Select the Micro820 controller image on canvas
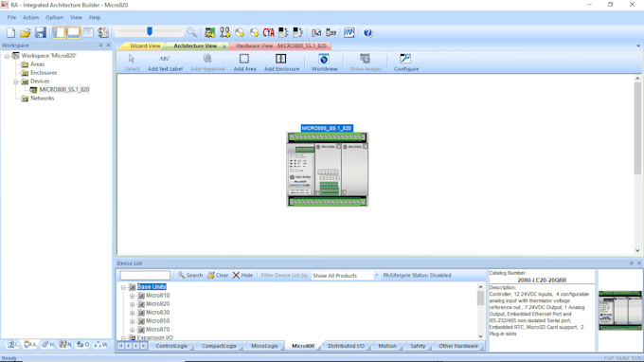The width and height of the screenshot is (644, 362). coord(327,169)
